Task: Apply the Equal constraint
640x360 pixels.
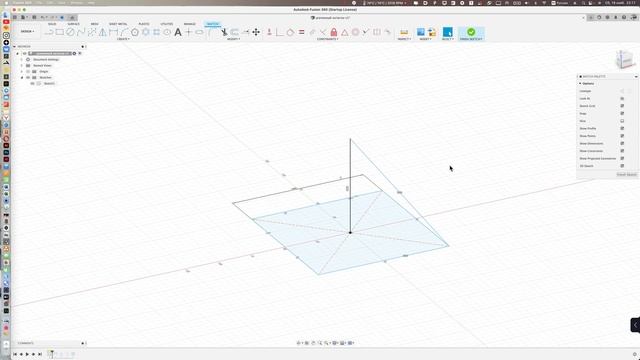Action: (x=301, y=32)
